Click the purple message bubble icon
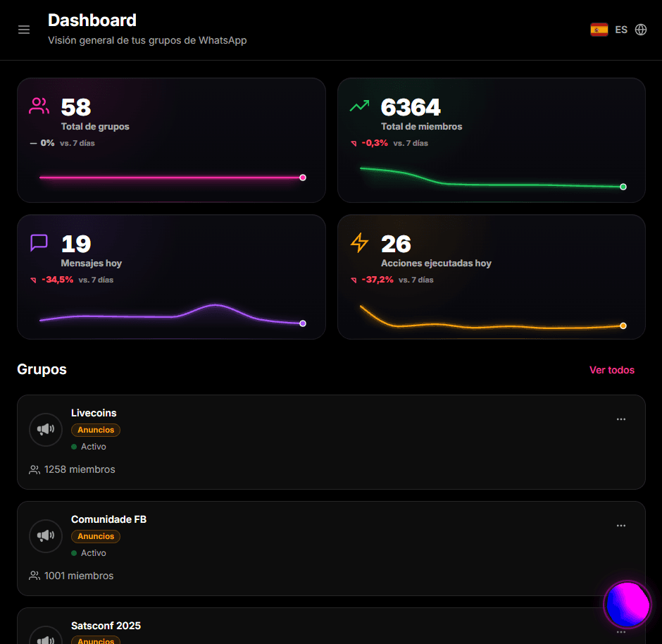Screen dimensions: 662x644 click(x=39, y=243)
